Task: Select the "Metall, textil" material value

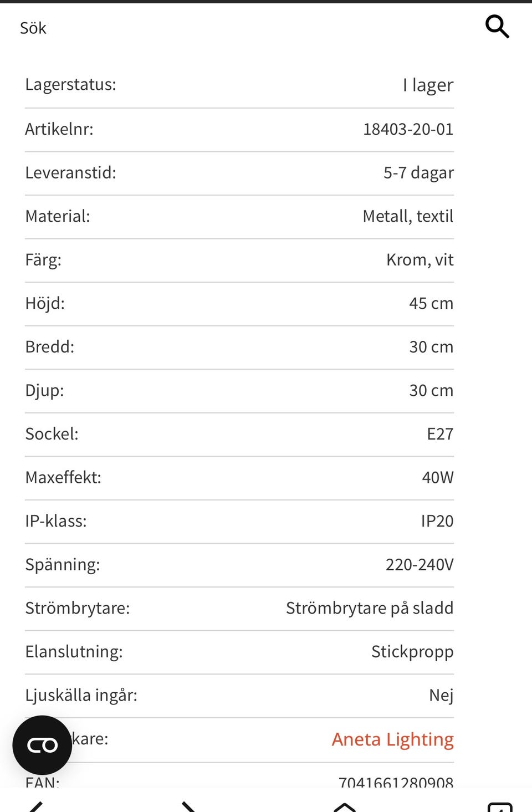Action: (408, 216)
